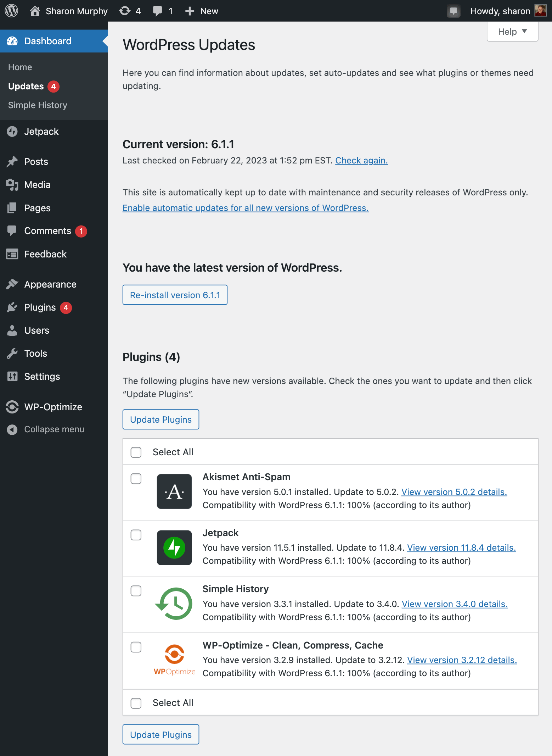Click the Users person icon

pyautogui.click(x=12, y=330)
